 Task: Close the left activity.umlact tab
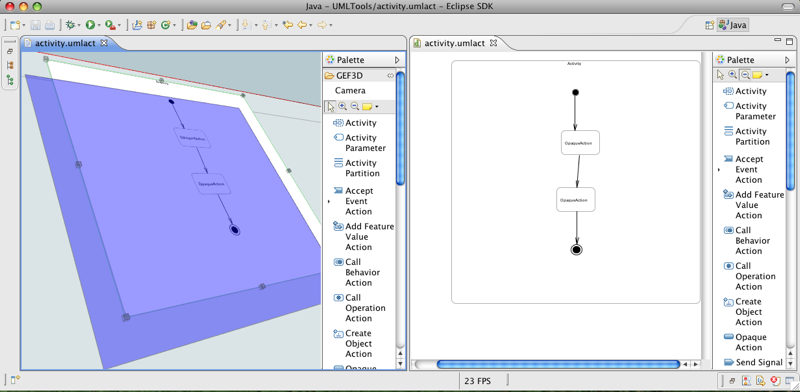(104, 43)
